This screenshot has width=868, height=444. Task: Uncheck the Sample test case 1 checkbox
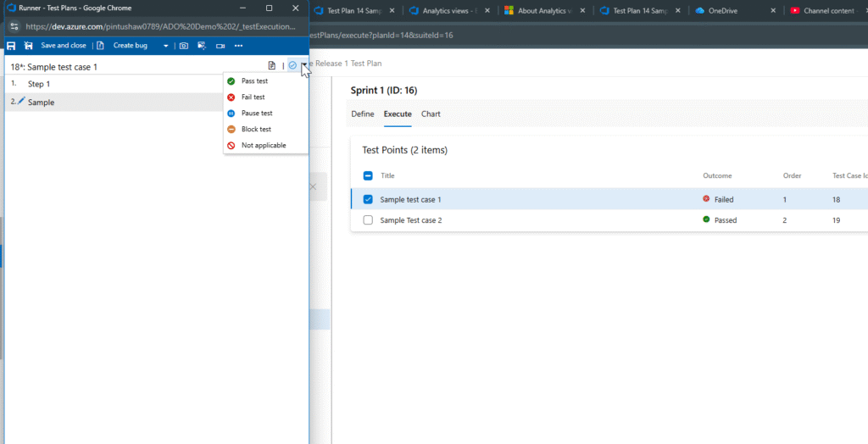point(368,200)
